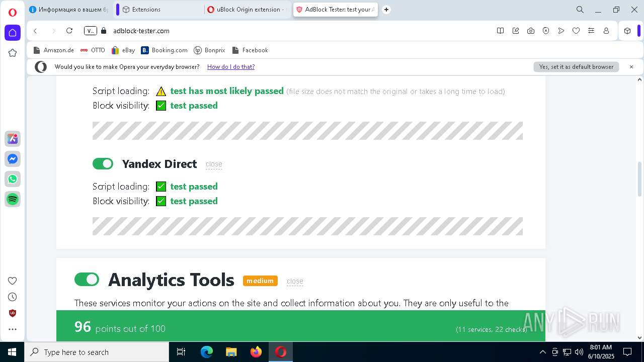This screenshot has height=362, width=644.
Task: Click the Windows Start button
Action: click(12, 352)
